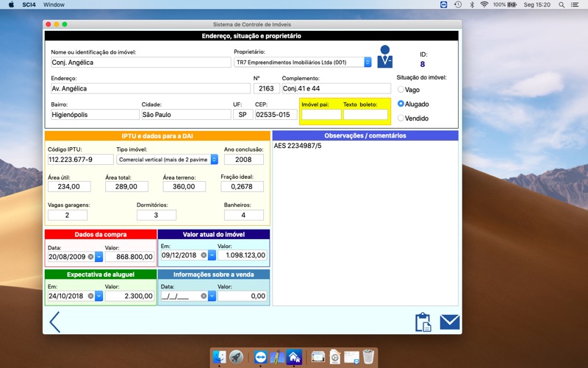The height and width of the screenshot is (368, 588).
Task: Click the Código IPTU field
Action: (x=81, y=160)
